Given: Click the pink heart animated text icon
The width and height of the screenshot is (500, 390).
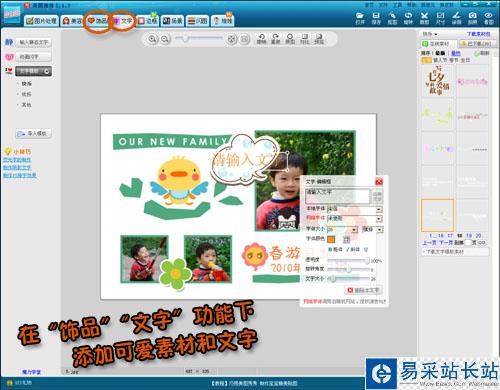Looking at the screenshot, I should click(9, 57).
